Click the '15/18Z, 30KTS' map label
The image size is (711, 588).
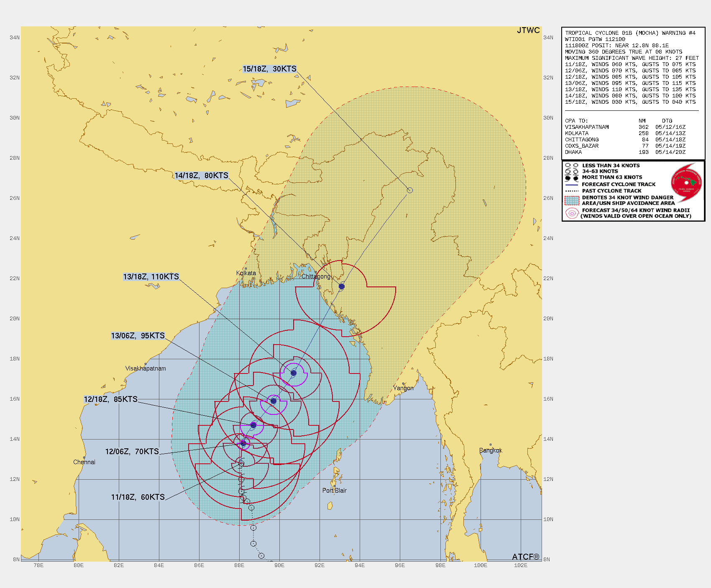[x=270, y=69]
